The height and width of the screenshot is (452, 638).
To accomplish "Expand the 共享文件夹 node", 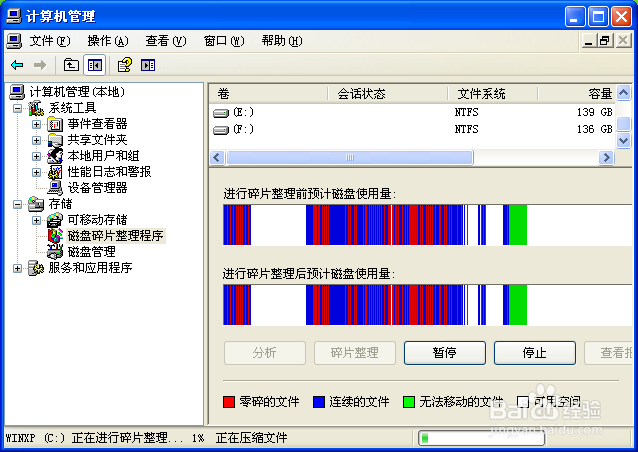I will 36,140.
